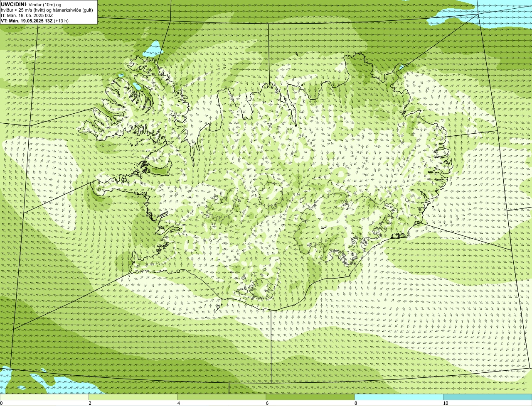Choose the dark green 6–8 m/s legend segment
The width and height of the screenshot is (532, 406).
[310, 397]
